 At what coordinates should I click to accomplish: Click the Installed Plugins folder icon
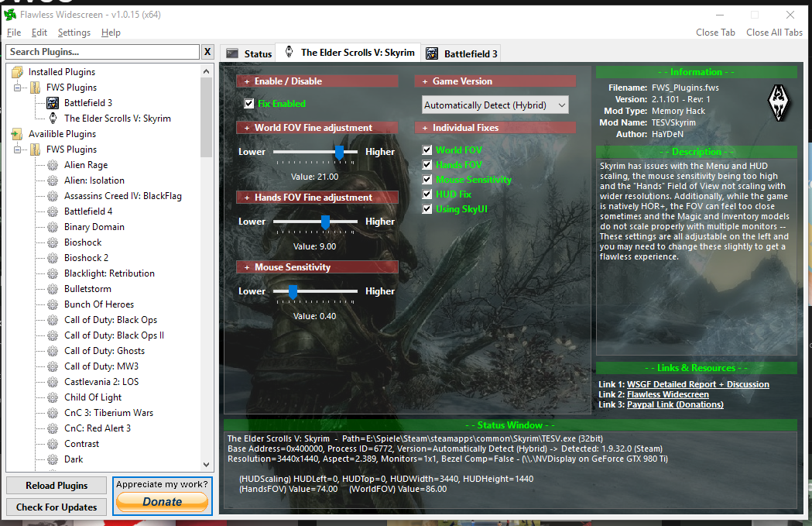tap(17, 72)
